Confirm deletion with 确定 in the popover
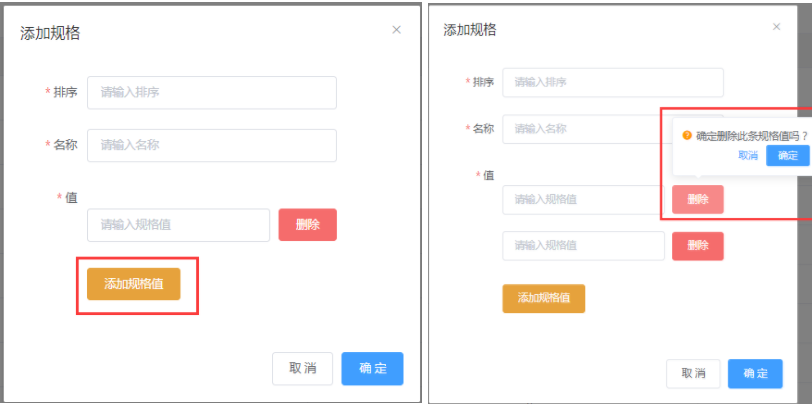 click(x=788, y=155)
